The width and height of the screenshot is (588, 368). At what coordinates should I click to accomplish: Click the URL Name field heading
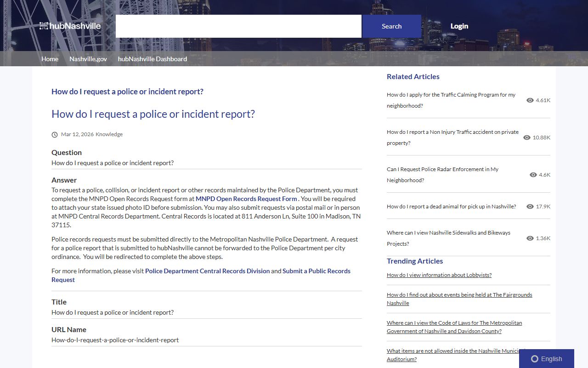(69, 330)
